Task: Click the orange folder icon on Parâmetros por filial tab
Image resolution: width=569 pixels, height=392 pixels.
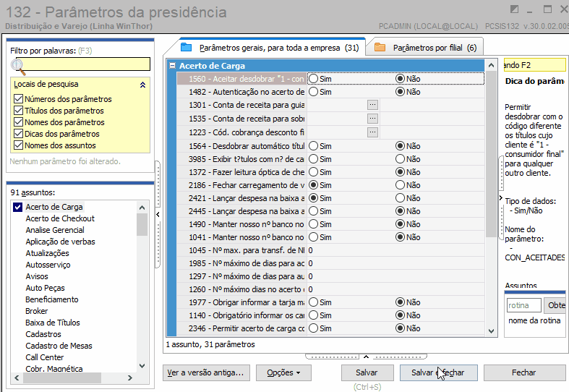Action: pos(380,47)
